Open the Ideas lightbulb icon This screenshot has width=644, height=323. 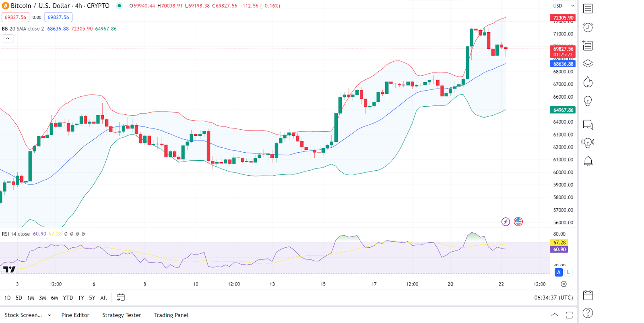588,101
